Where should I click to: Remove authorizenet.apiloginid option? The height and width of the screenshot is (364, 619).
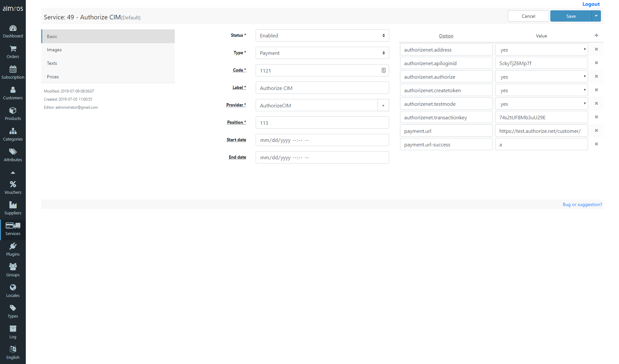pos(596,63)
